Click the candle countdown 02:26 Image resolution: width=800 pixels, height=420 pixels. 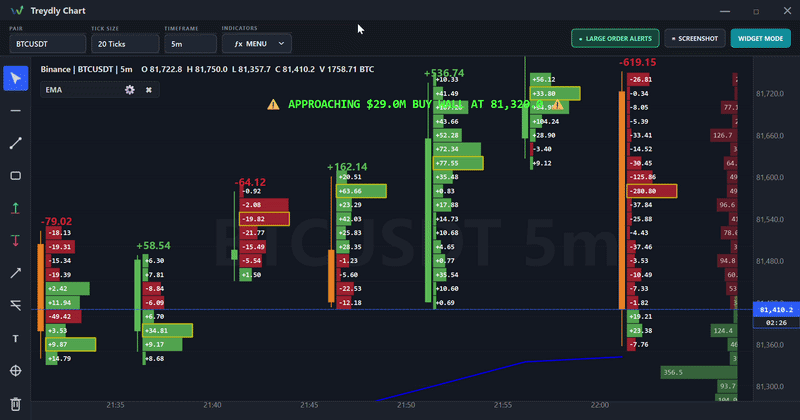pyautogui.click(x=776, y=323)
